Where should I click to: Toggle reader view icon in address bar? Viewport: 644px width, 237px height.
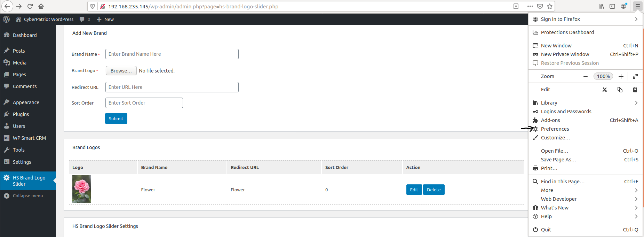516,6
